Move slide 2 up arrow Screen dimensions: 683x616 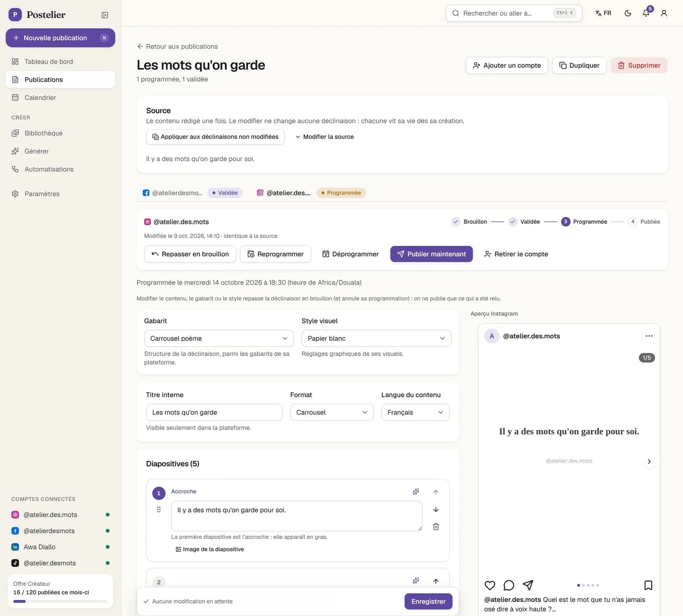[436, 581]
